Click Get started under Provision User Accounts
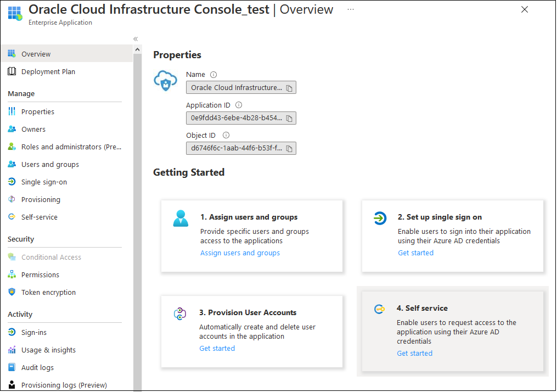The width and height of the screenshot is (557, 392). [217, 348]
